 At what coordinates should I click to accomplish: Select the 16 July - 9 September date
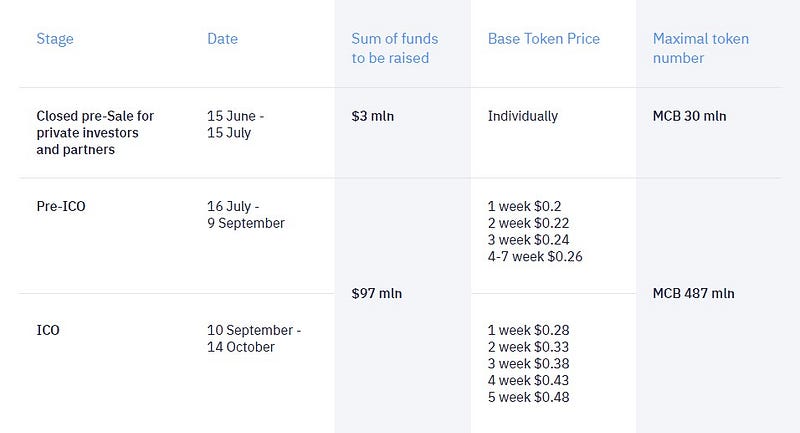click(x=245, y=214)
